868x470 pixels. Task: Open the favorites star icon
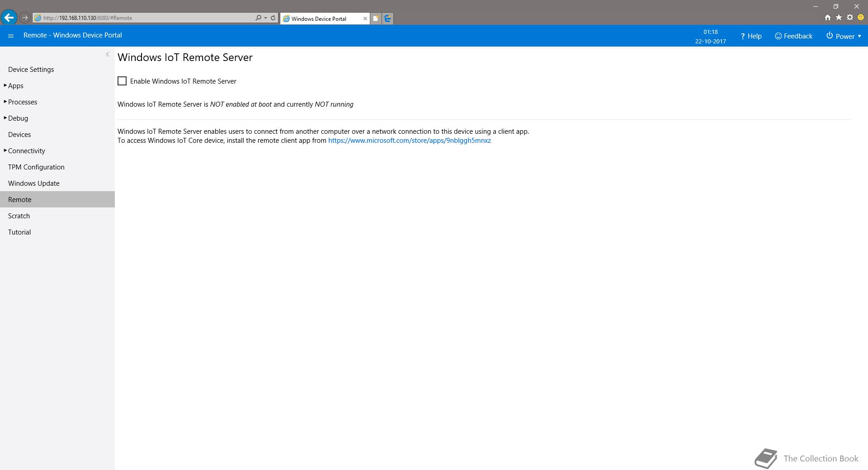[839, 18]
